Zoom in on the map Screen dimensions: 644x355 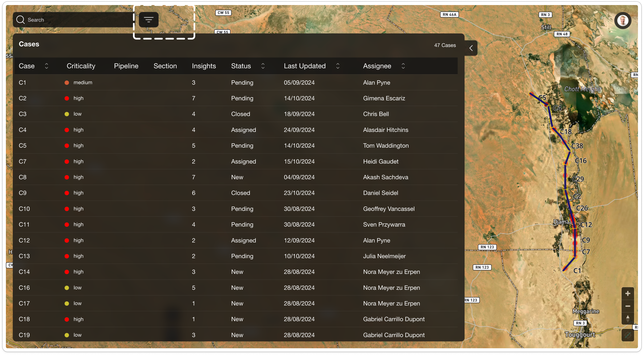(x=628, y=294)
